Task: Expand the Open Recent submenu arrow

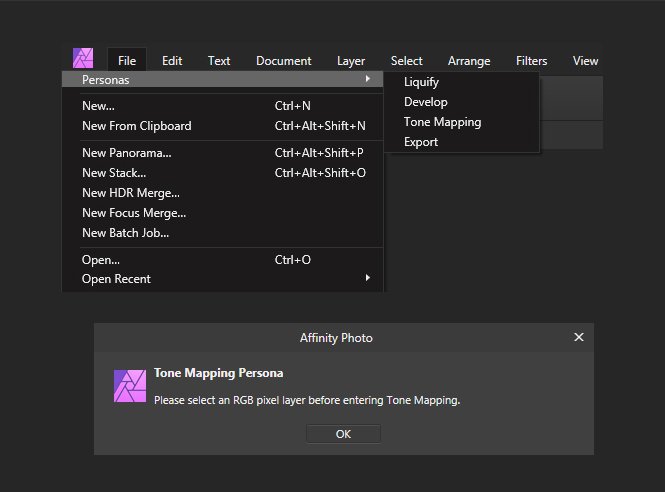Action: (368, 278)
